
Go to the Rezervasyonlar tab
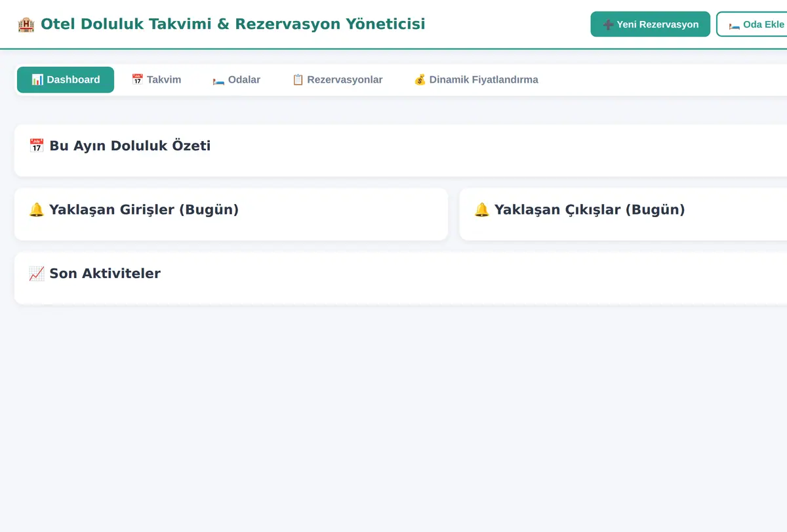[337, 79]
